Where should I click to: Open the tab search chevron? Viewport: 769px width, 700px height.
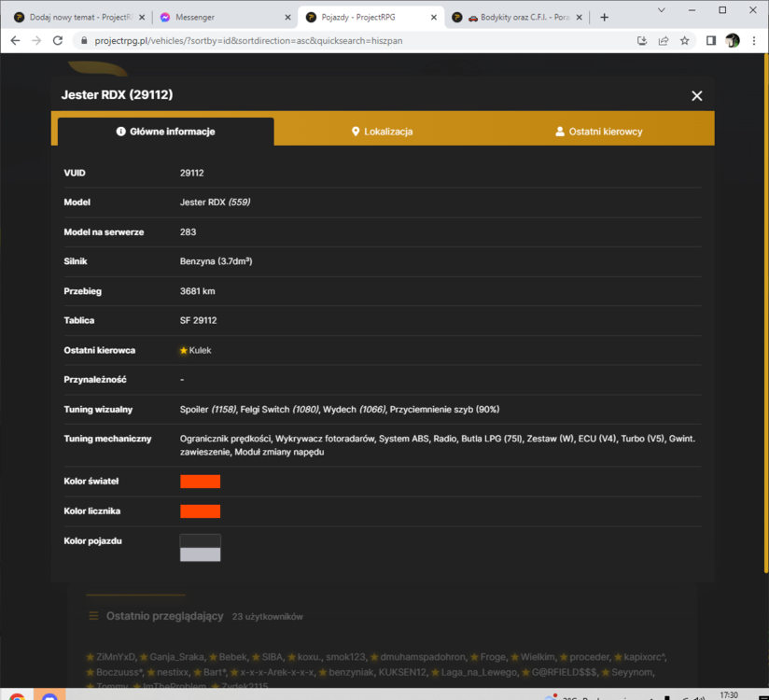pos(661,10)
